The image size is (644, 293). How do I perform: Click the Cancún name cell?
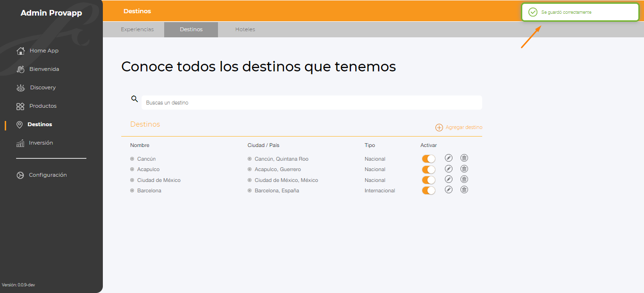(146, 159)
